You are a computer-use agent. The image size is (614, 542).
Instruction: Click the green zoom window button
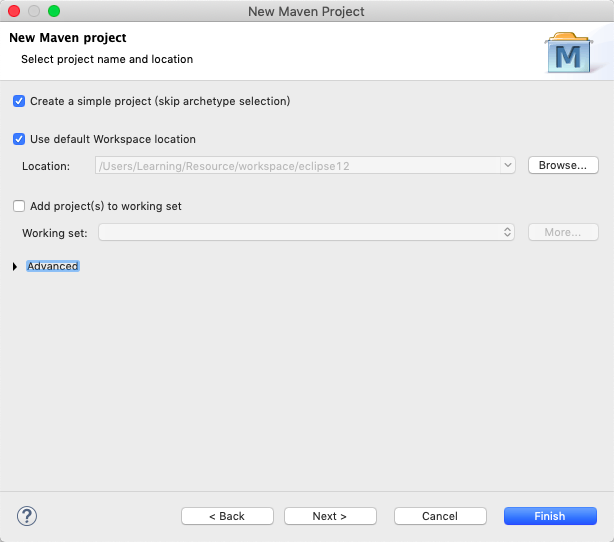click(54, 11)
